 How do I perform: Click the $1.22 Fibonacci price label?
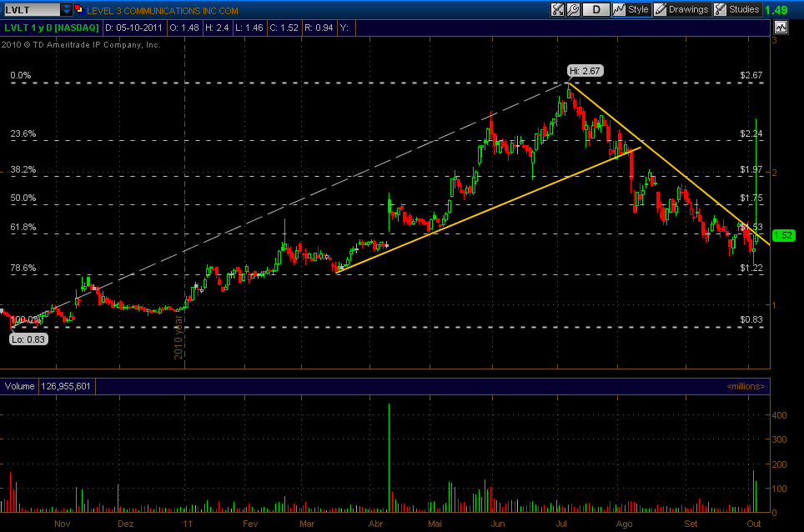tap(751, 268)
